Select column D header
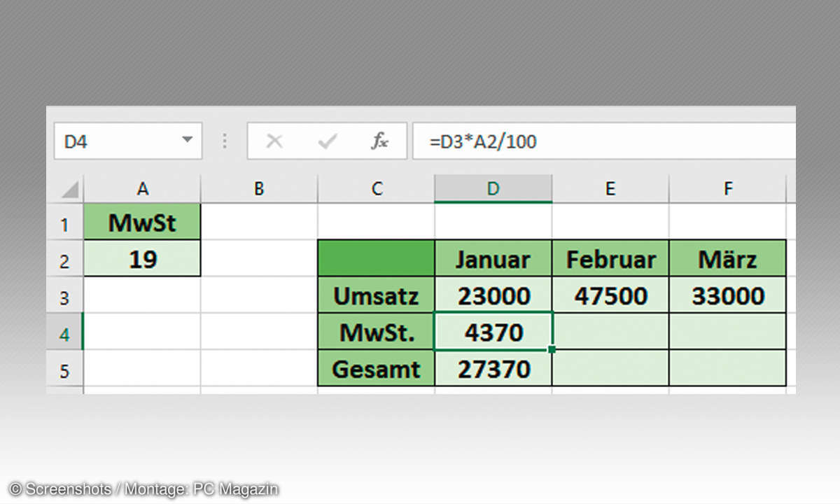 click(x=493, y=189)
